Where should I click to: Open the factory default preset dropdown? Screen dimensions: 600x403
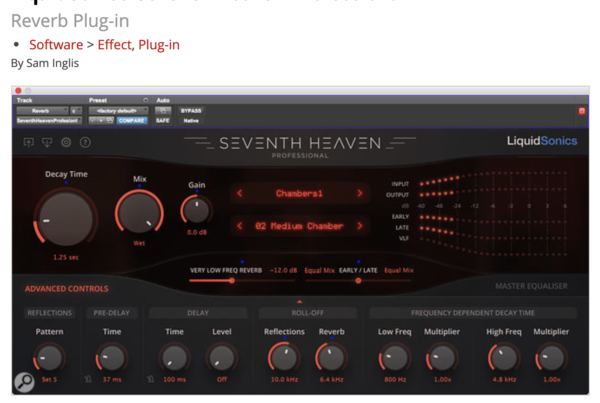point(118,111)
